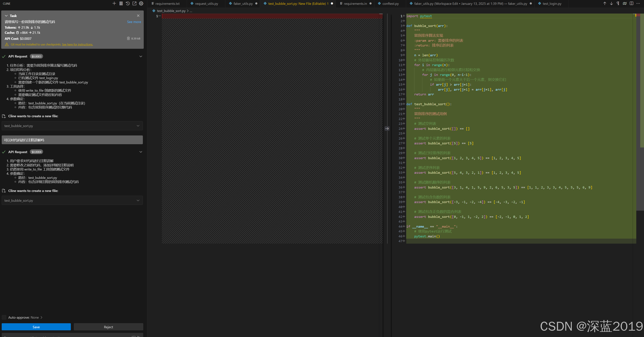Open the request_utils.py tab

click(206, 3)
